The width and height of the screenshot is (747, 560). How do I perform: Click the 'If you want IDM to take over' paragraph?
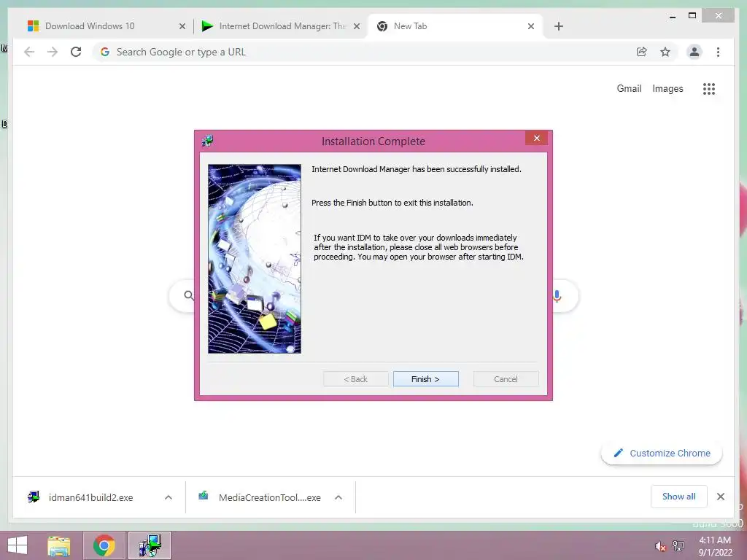coord(418,247)
